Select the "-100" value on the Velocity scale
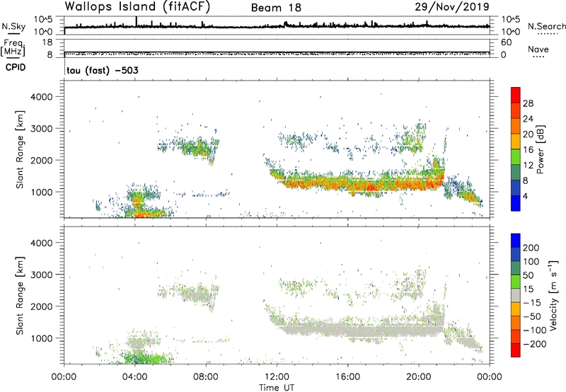The width and height of the screenshot is (566, 392). pos(535,330)
